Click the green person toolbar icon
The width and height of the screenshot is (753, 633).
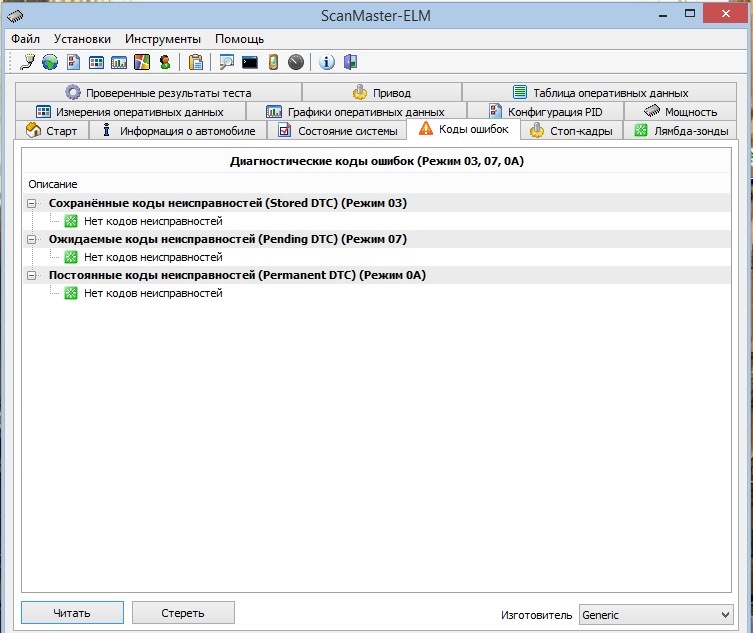[165, 62]
